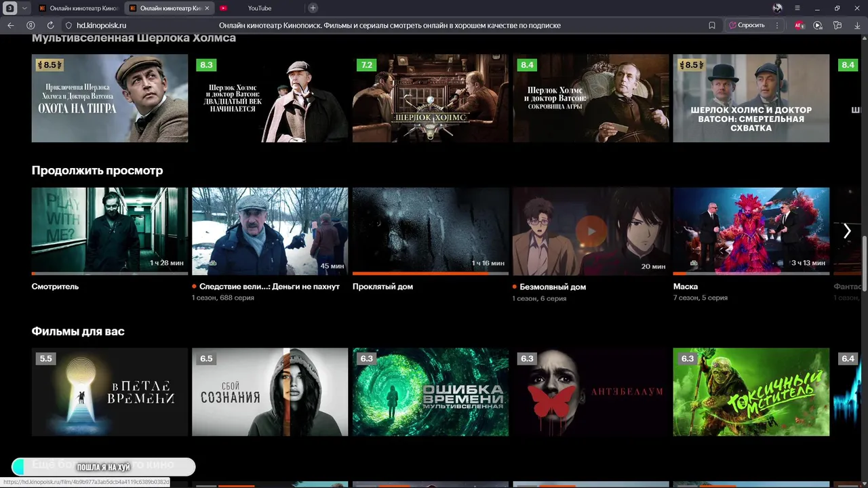Open Ошибка времени. Мультивселенная card
Image resolution: width=868 pixels, height=488 pixels.
coord(431,392)
